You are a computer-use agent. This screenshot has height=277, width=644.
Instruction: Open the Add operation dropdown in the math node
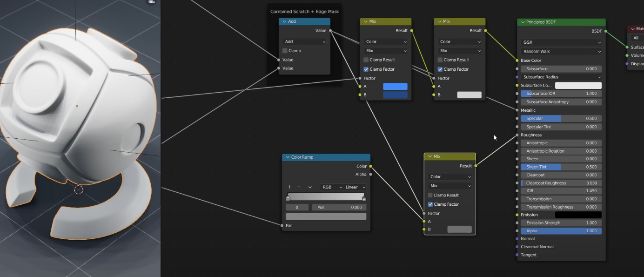pos(304,41)
